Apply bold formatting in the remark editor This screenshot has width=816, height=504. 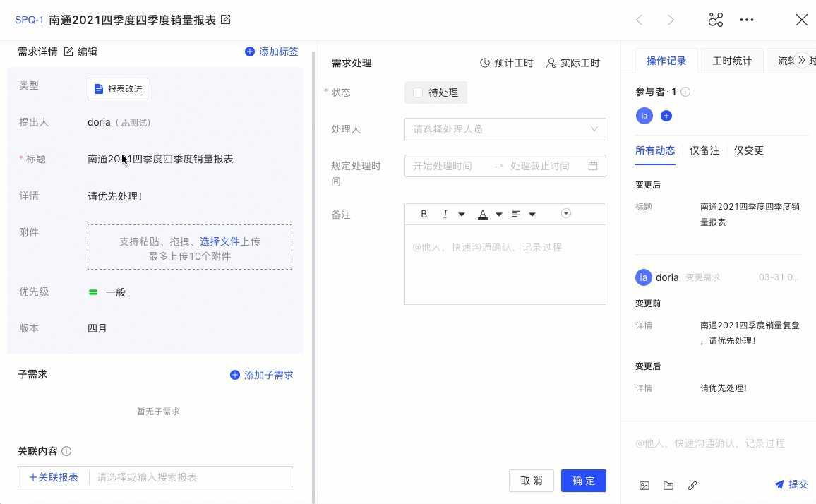[x=424, y=214]
